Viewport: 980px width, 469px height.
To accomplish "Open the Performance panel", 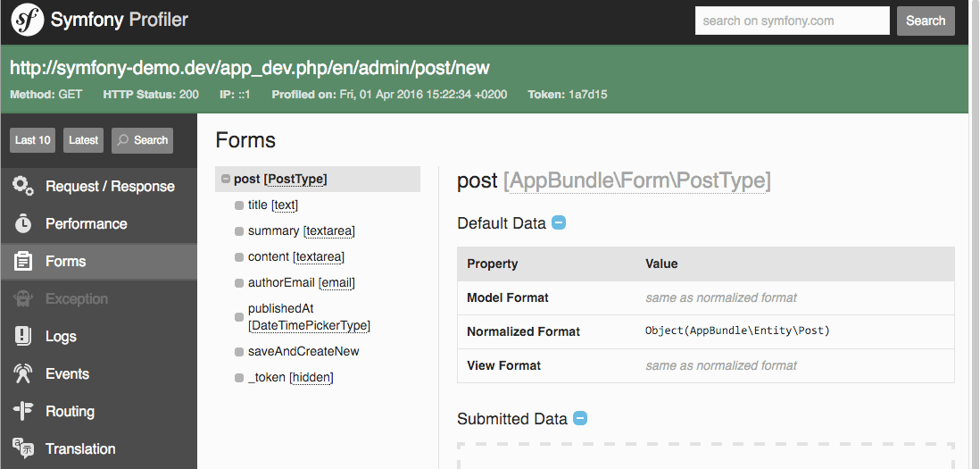I will 99,223.
